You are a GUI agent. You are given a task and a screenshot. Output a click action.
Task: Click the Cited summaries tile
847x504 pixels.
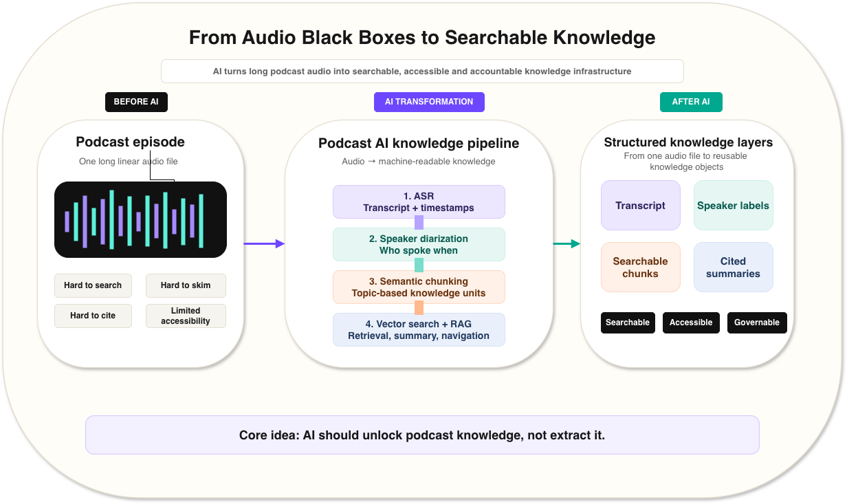click(733, 267)
